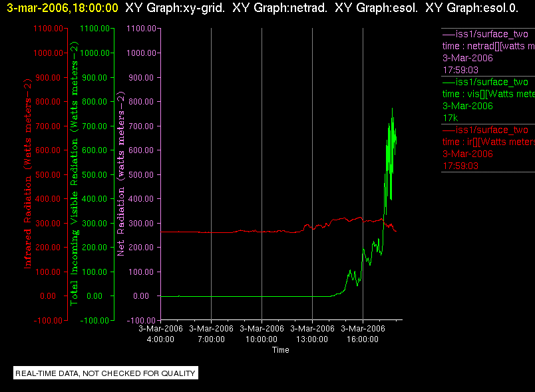Click the Time x-axis title
Screen dimensions: 535x392
[280, 349]
